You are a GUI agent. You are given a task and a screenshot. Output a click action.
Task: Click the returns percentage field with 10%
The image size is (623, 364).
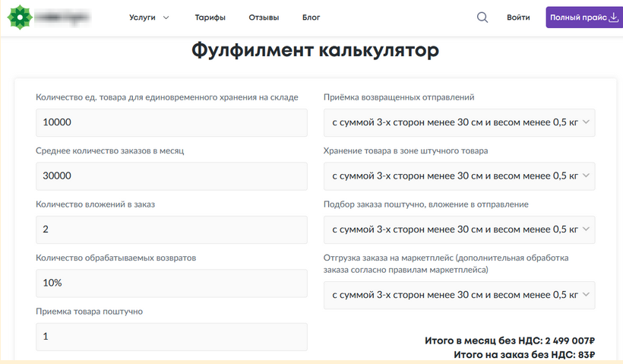[x=171, y=283]
